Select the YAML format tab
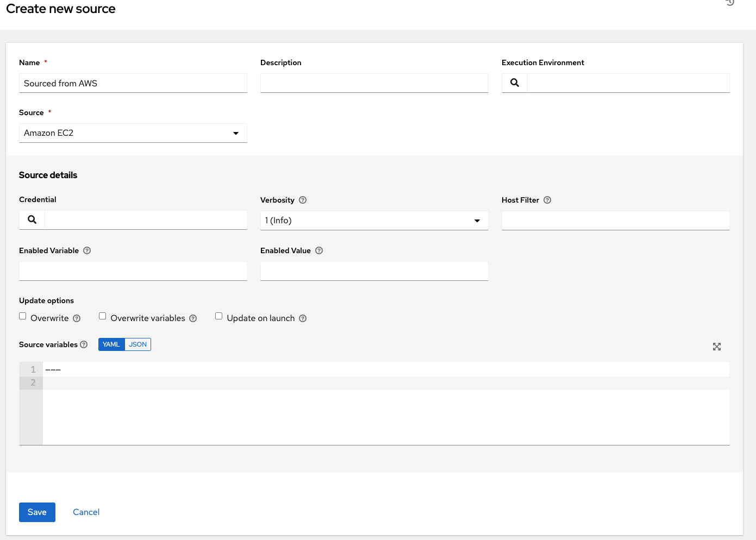Viewport: 756px width, 540px height. (111, 344)
